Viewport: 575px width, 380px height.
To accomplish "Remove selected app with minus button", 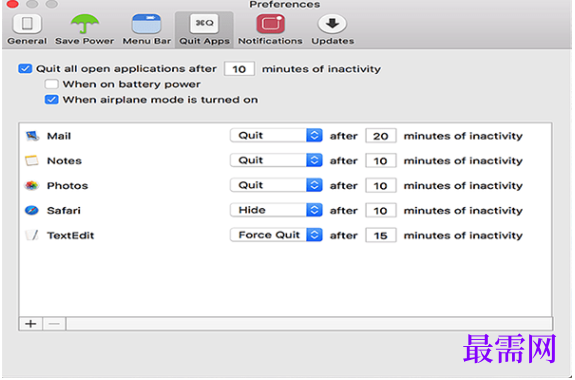I will click(x=54, y=324).
